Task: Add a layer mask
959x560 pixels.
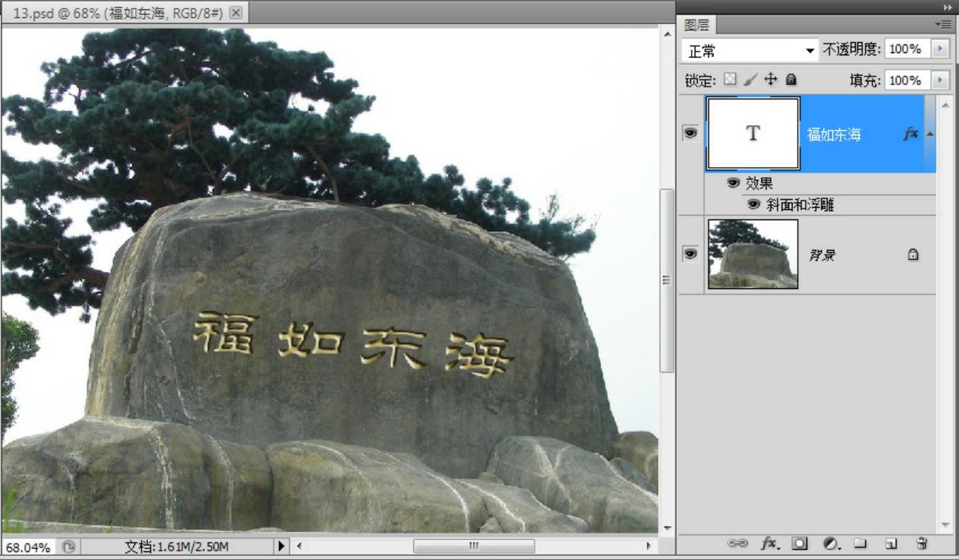Action: point(800,543)
